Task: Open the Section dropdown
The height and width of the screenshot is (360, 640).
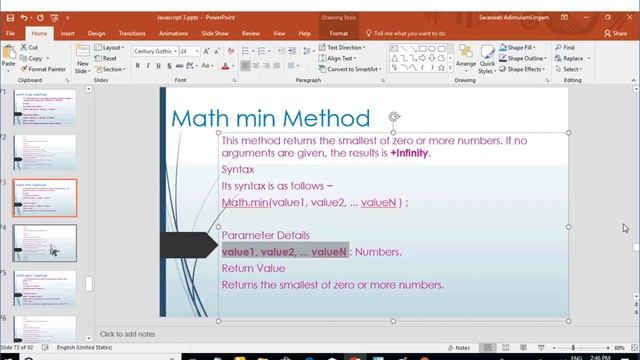Action: tap(111, 69)
